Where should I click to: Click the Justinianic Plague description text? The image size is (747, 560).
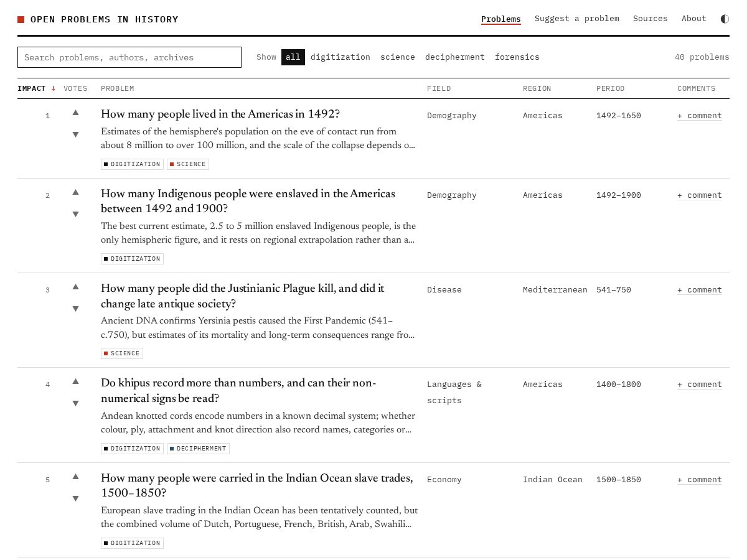point(258,328)
